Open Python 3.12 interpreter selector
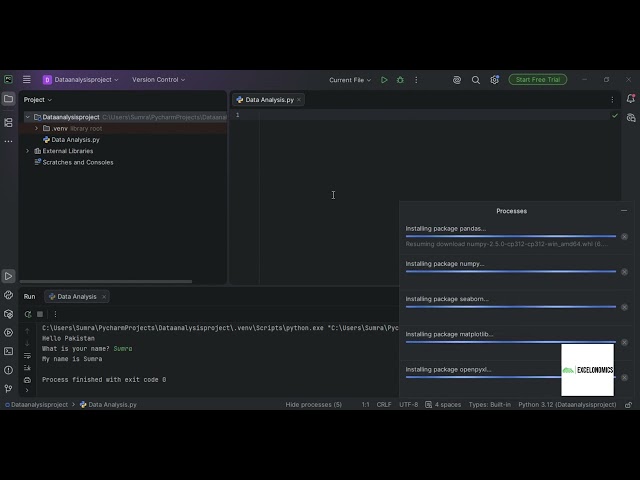 [567, 405]
